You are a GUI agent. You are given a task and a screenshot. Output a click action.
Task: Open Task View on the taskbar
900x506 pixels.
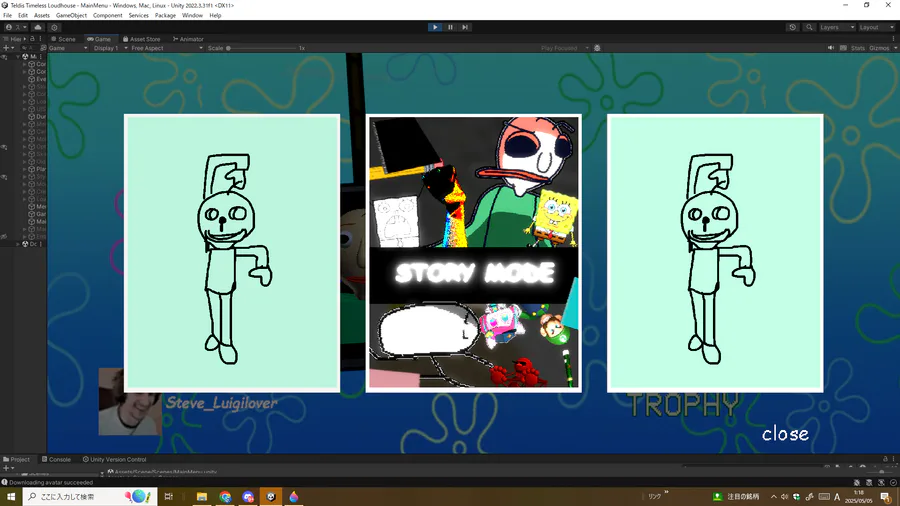coord(168,497)
